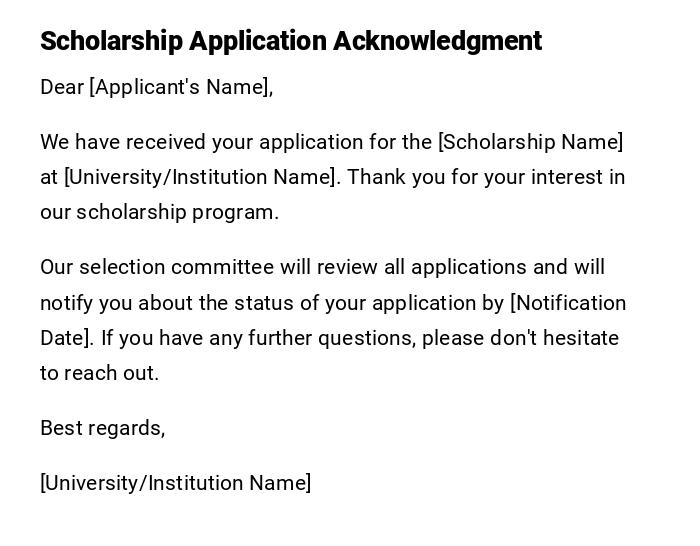Click the words "notify you"
This screenshot has width=700, height=546.
82,303
